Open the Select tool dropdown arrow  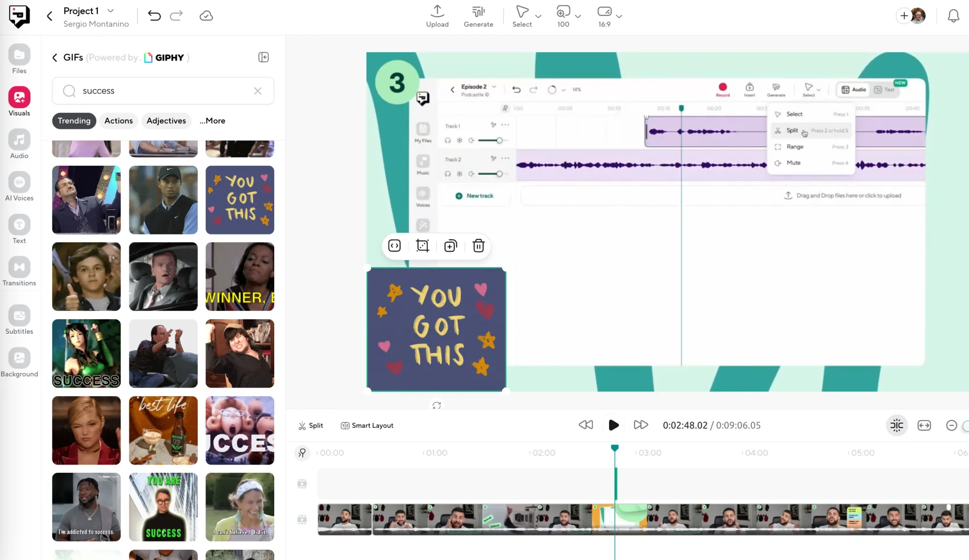click(x=538, y=16)
